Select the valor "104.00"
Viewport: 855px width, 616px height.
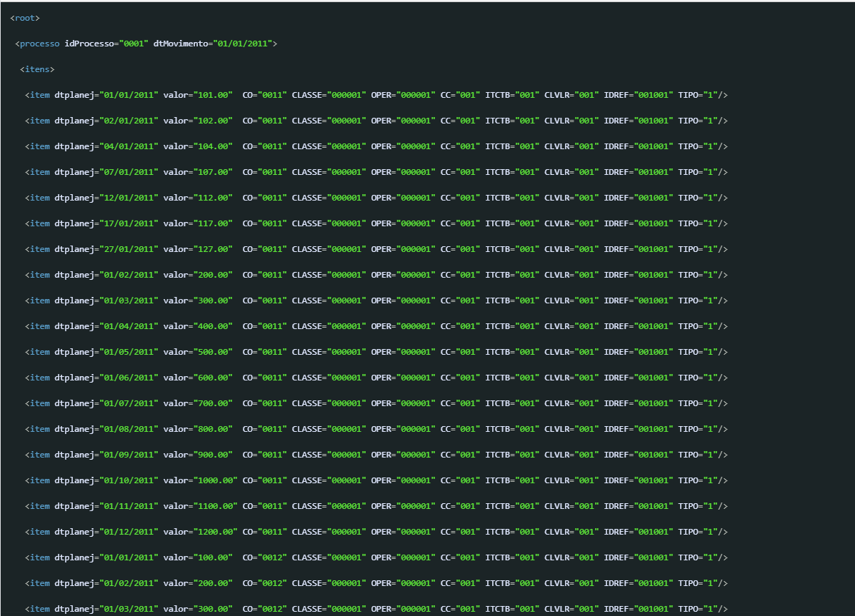tap(213, 146)
